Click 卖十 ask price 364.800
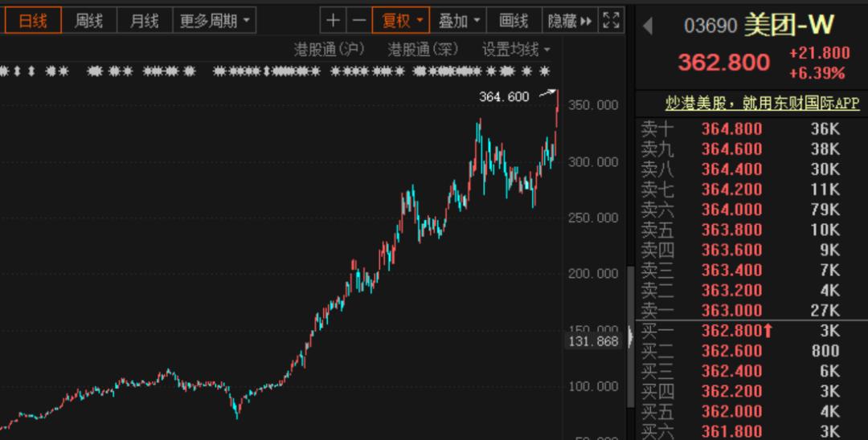The width and height of the screenshot is (868, 440). point(732,128)
